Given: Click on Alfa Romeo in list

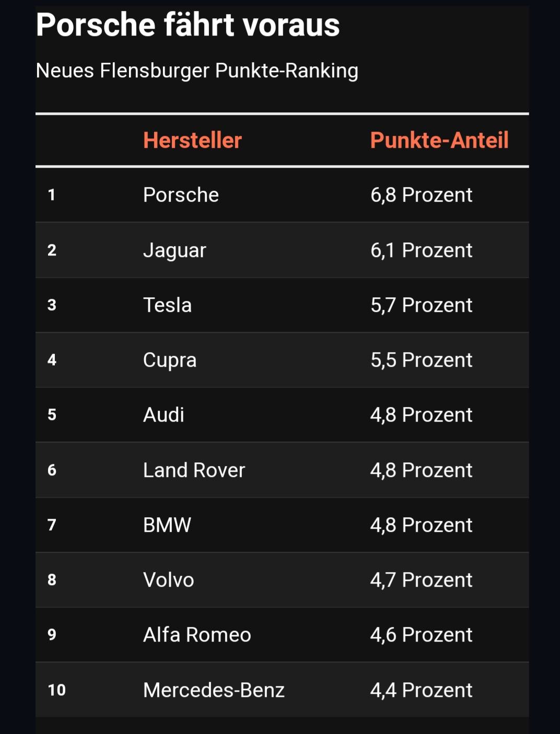Looking at the screenshot, I should (x=197, y=635).
